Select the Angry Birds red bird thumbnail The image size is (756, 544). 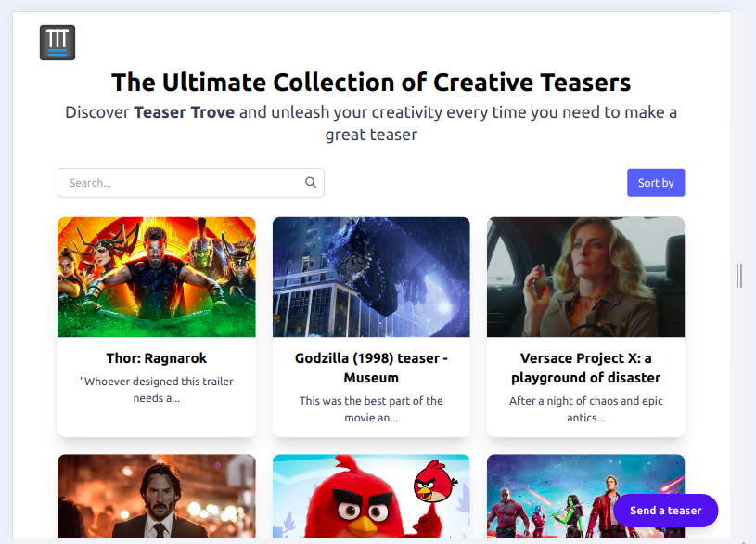click(x=371, y=497)
